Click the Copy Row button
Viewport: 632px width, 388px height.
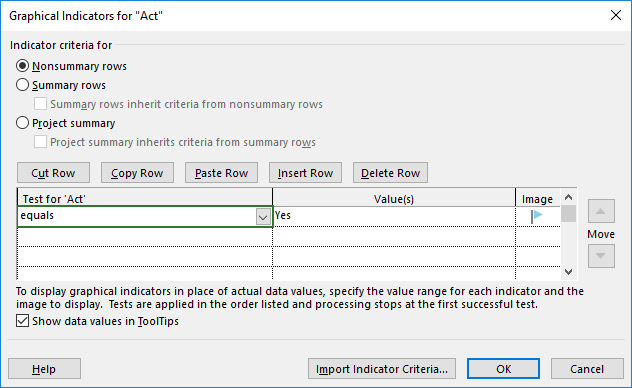pyautogui.click(x=137, y=173)
